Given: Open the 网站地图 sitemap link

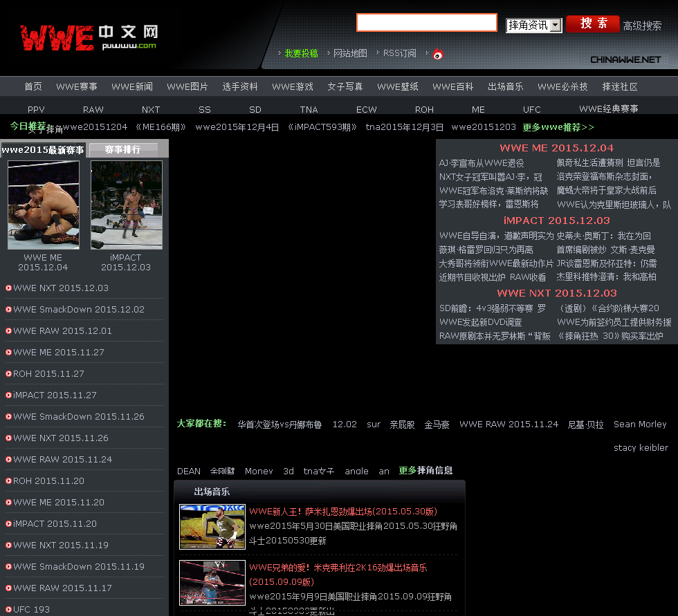Looking at the screenshot, I should [350, 53].
